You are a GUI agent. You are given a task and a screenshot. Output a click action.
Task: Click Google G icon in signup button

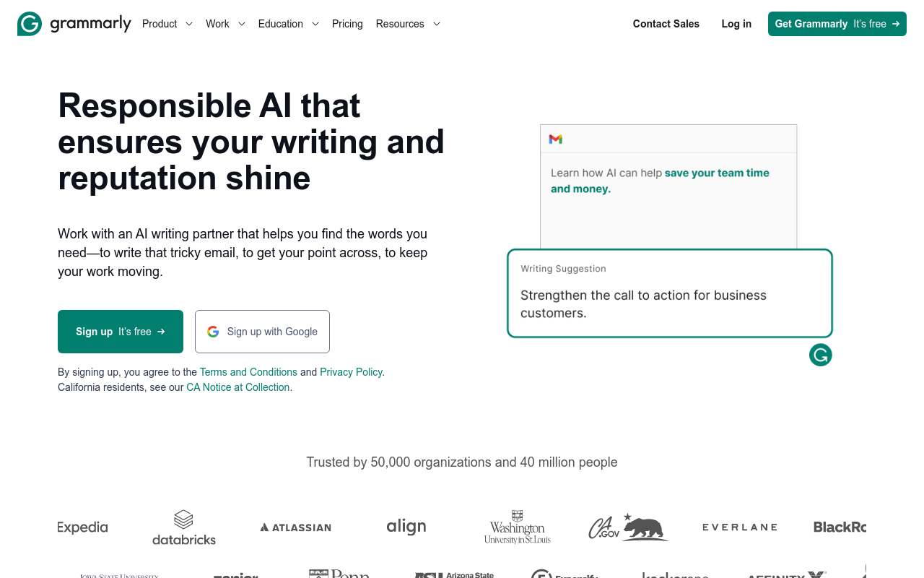tap(213, 332)
